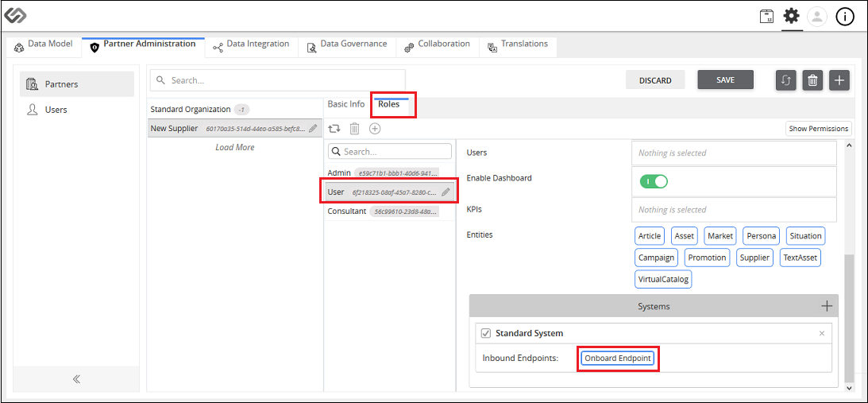Toggle the Enable Dashboard switch
Viewport: 868px width, 403px height.
[x=654, y=181]
